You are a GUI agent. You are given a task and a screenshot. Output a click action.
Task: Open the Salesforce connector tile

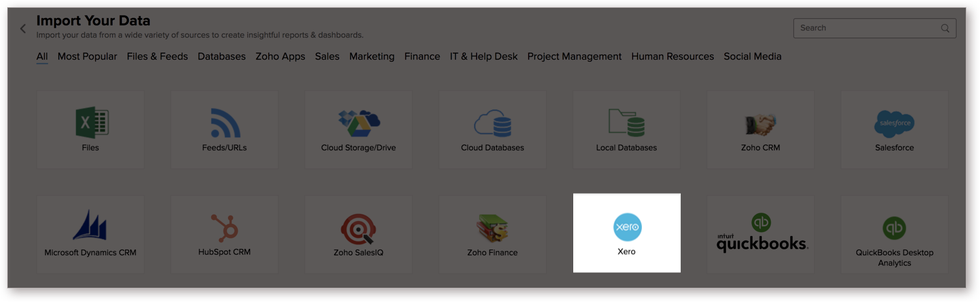[x=895, y=130]
